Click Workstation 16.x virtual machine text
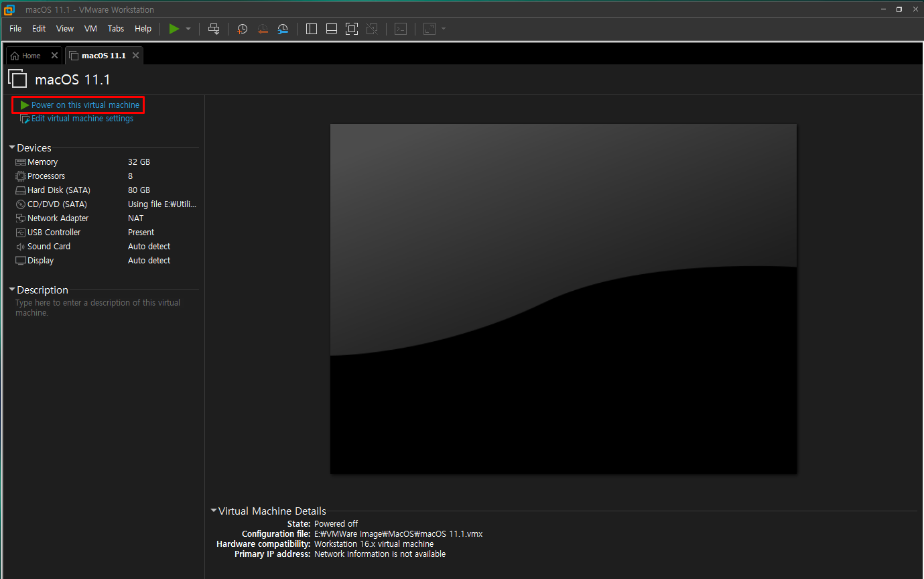 pos(373,544)
